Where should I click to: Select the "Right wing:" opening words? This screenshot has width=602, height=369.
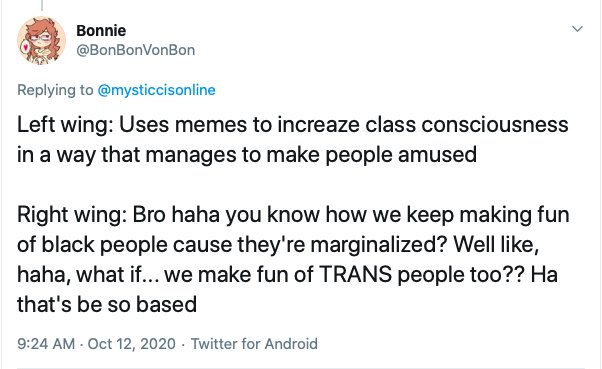tap(72, 215)
